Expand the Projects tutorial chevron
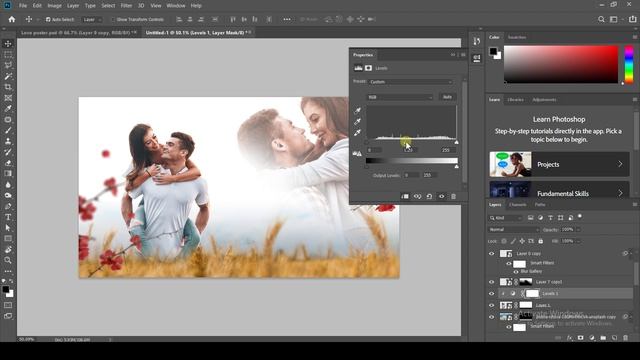 (x=620, y=164)
